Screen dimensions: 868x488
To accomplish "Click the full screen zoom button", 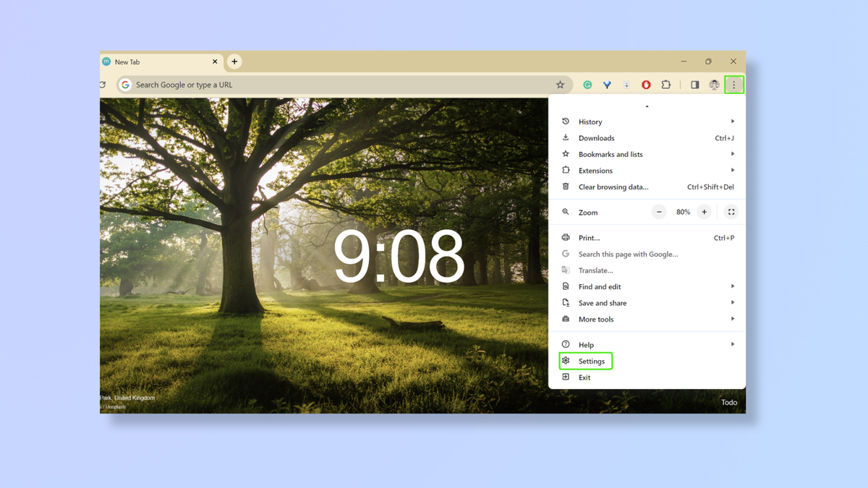I will 731,211.
